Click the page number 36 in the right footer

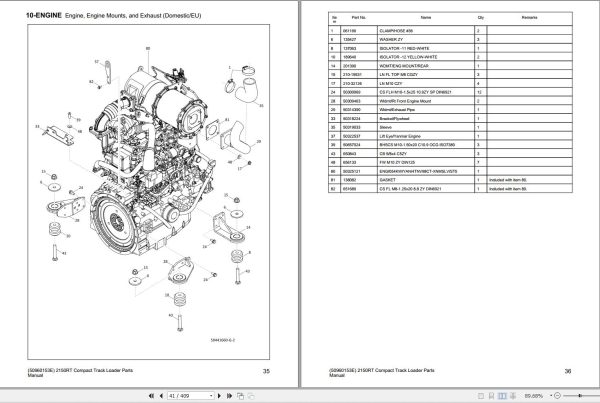tap(568, 371)
